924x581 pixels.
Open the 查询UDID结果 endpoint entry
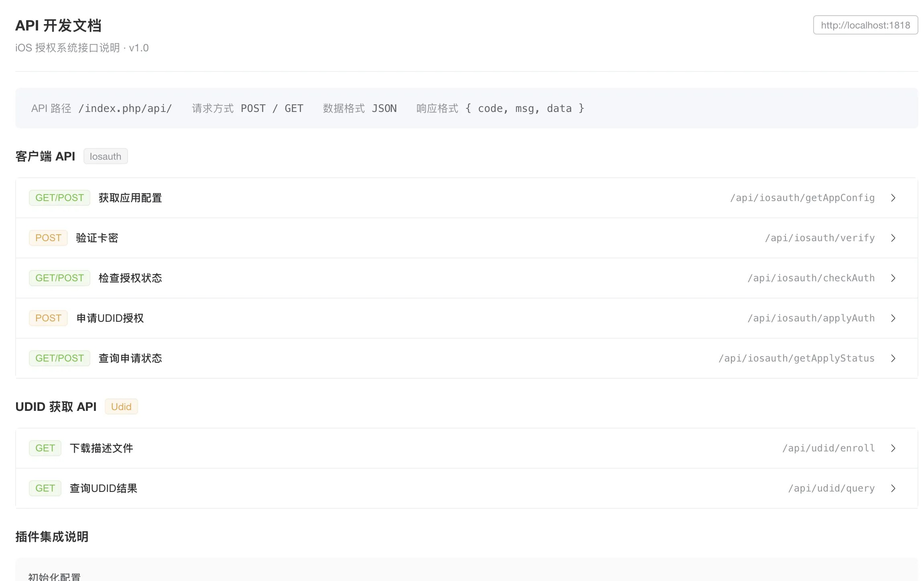(x=103, y=488)
